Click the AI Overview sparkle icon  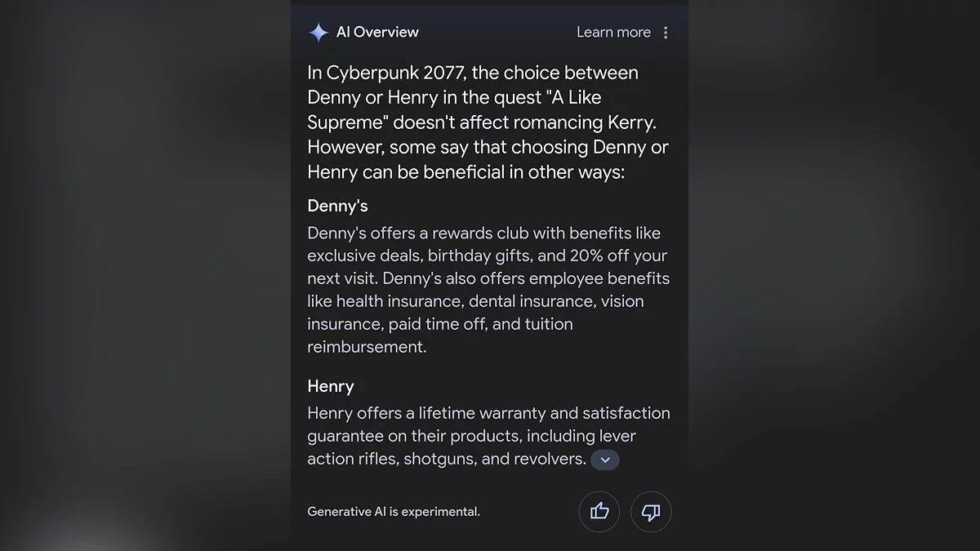tap(318, 33)
